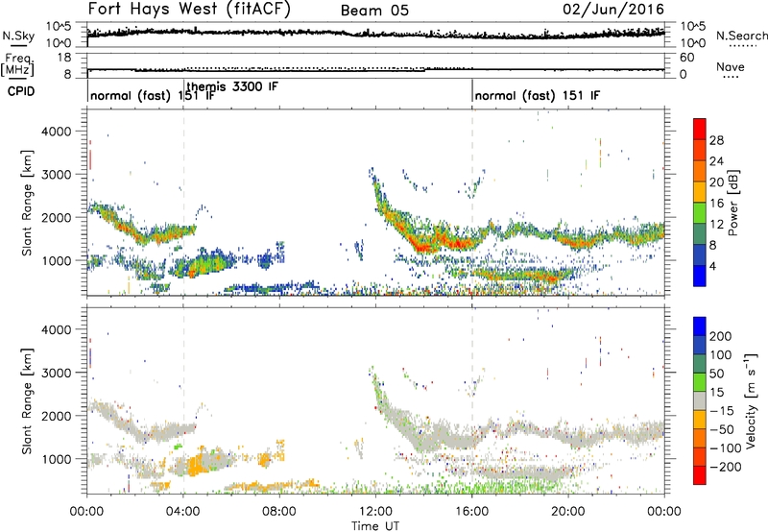Click the bright blue top Velocity colorbar segment
This screenshot has height=532, width=768.
tap(700, 326)
